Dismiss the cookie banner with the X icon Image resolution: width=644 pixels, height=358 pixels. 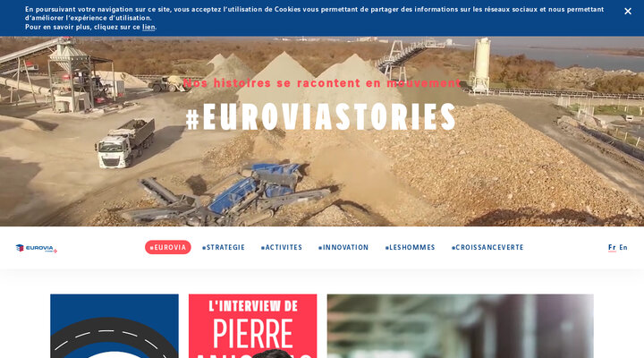click(628, 12)
